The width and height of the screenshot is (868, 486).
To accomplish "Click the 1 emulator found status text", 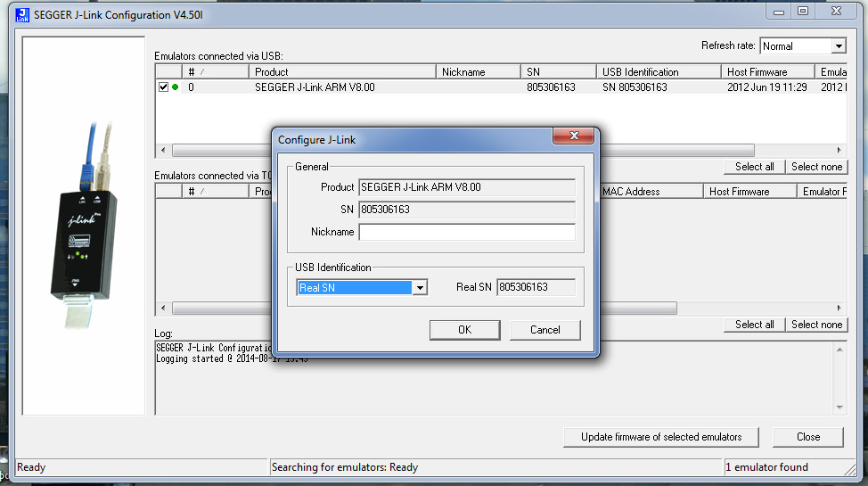I will (x=766, y=467).
